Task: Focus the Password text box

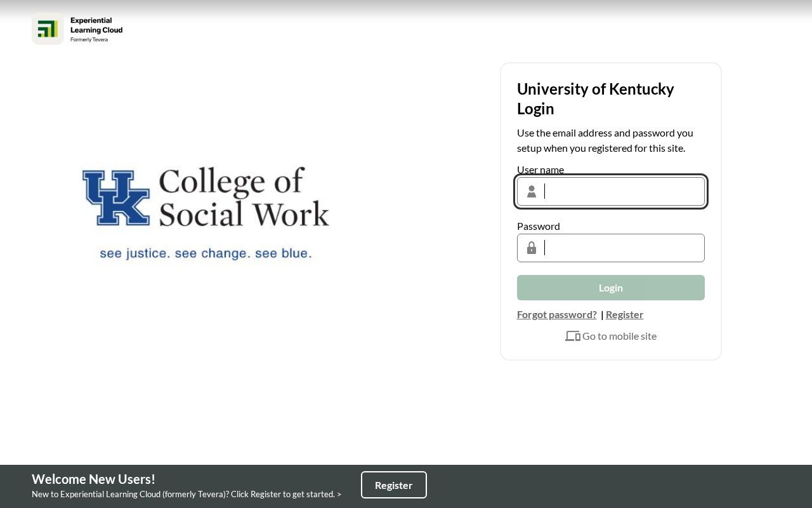Action: [611, 248]
